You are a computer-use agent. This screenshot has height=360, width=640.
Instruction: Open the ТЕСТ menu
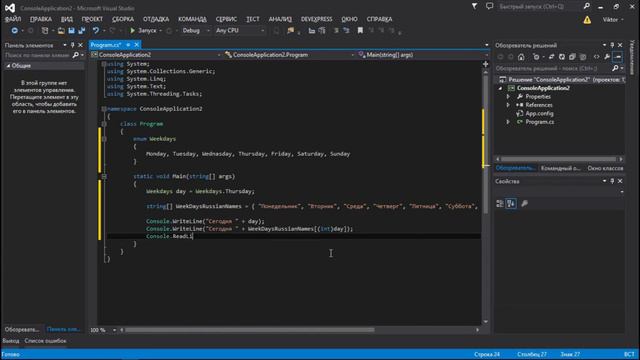pyautogui.click(x=253, y=19)
